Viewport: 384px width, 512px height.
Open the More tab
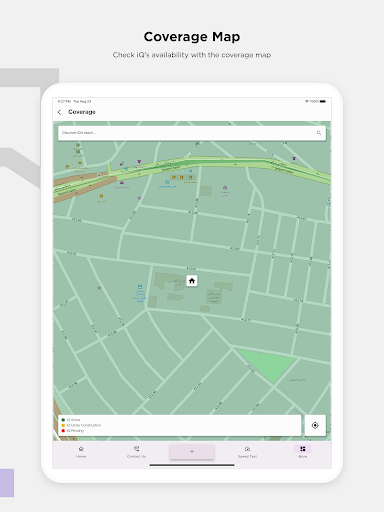pos(303,452)
